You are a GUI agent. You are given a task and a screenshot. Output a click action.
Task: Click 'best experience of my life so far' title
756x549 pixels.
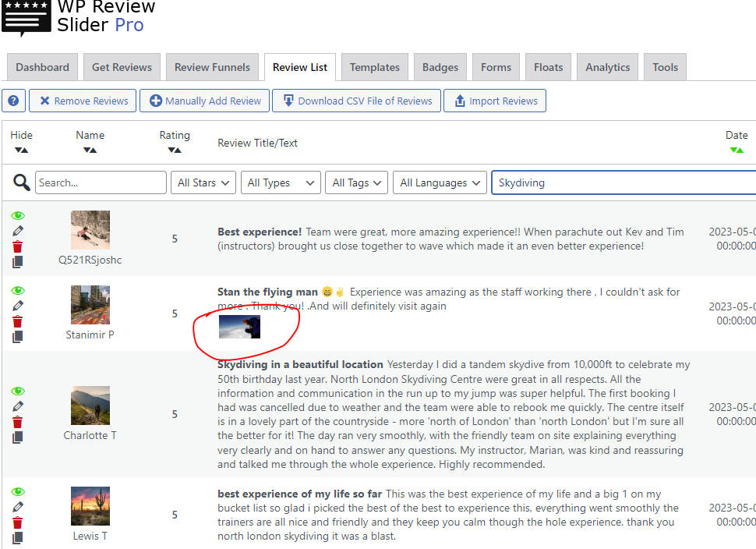tap(299, 494)
